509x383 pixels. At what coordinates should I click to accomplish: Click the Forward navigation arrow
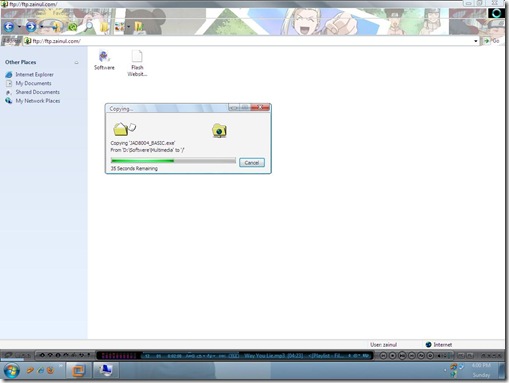point(31,26)
